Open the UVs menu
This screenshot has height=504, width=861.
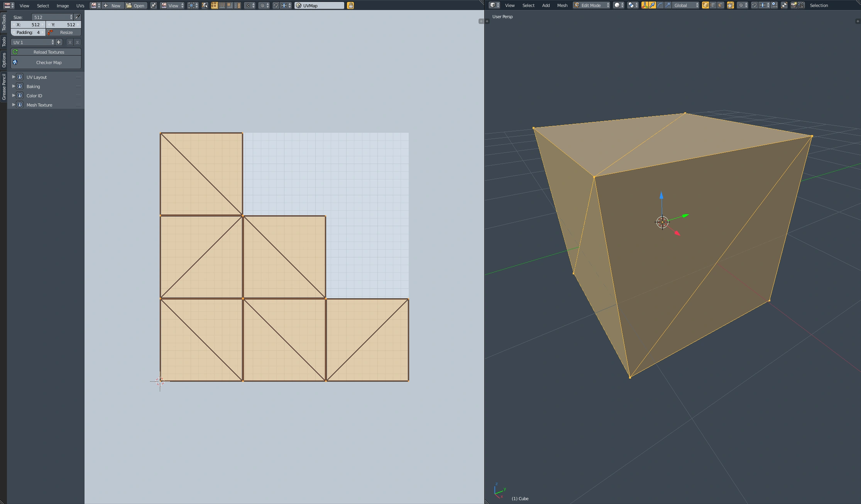[80, 6]
